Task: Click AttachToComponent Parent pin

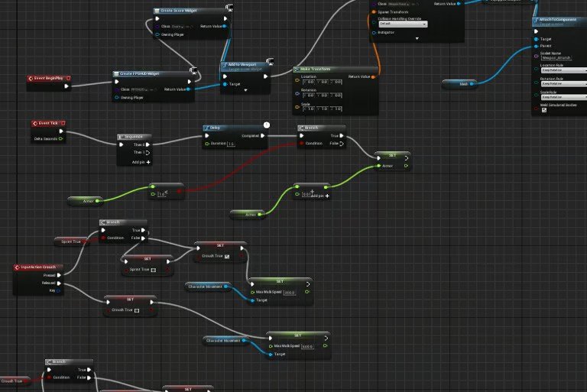Action: pos(536,46)
